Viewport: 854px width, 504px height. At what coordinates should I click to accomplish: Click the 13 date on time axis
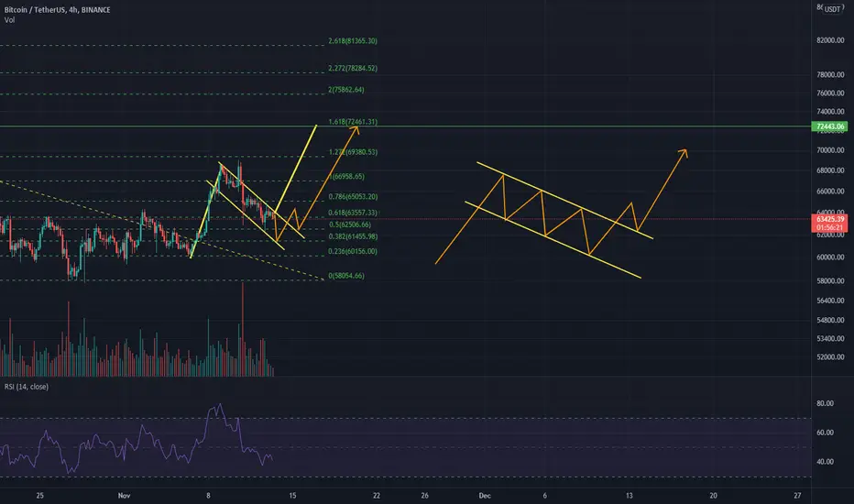630,495
